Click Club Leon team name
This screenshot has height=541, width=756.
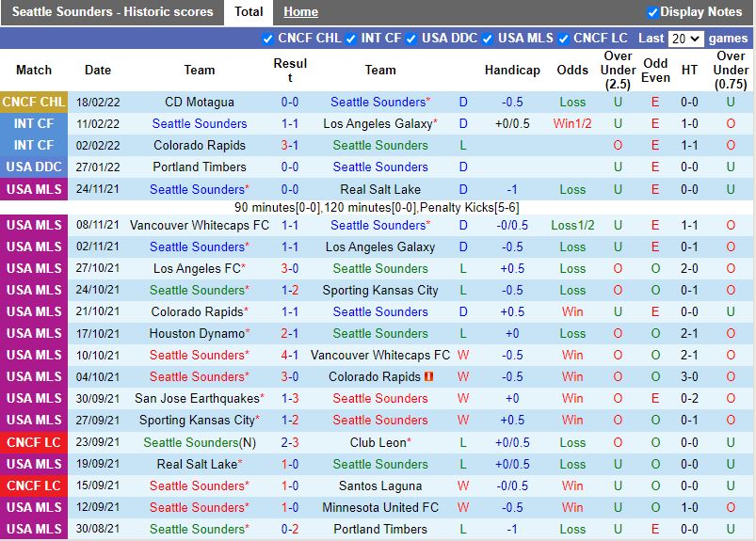[380, 442]
